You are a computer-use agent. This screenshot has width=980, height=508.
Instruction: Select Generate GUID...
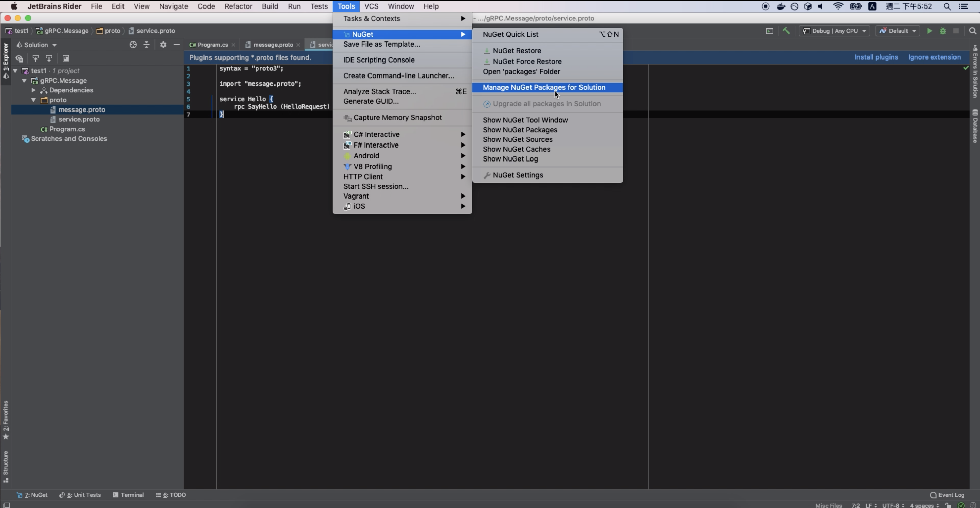402,101
